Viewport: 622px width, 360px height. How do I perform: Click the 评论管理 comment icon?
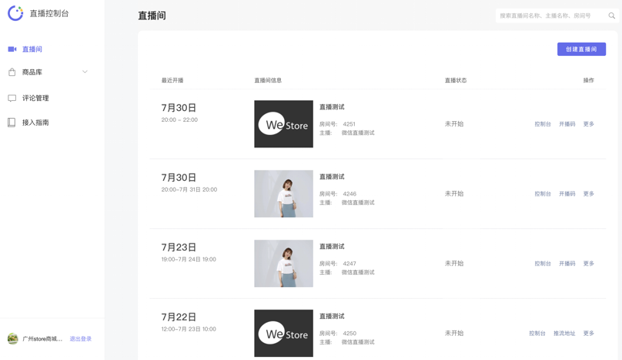coord(12,98)
